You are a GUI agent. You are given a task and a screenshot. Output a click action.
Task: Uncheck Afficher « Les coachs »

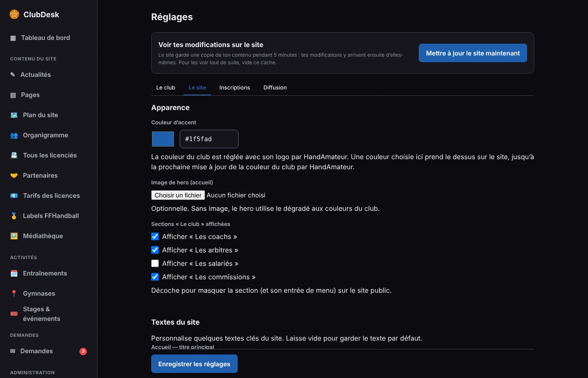[155, 236]
